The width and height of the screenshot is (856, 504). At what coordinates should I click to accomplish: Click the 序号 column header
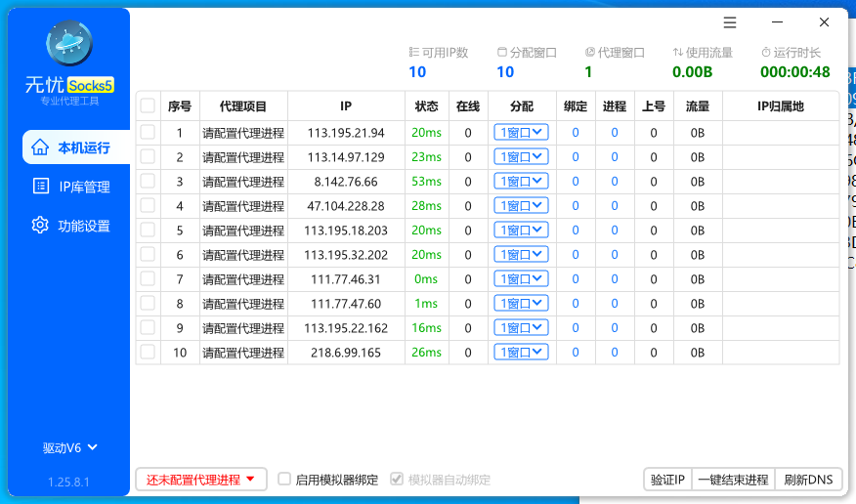(x=180, y=105)
